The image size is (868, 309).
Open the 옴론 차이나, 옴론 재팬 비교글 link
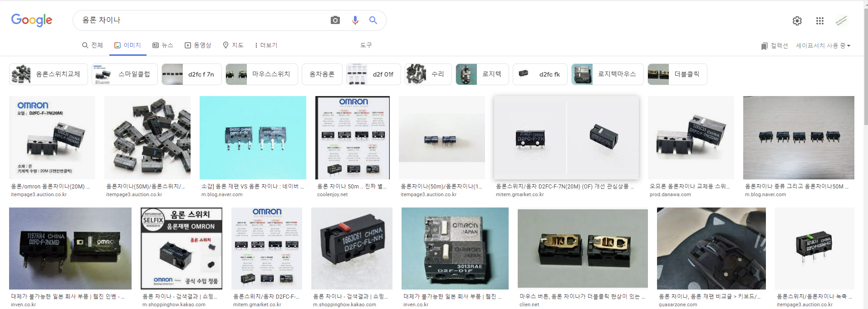click(710, 297)
